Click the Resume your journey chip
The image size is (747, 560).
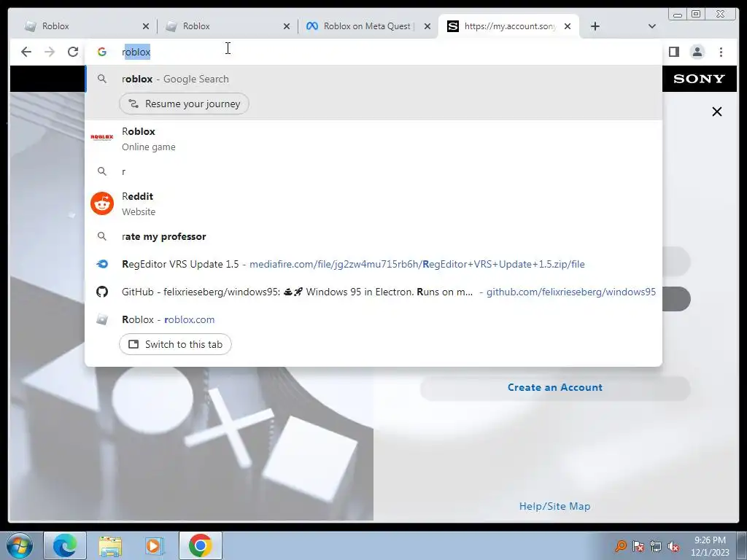coord(184,104)
